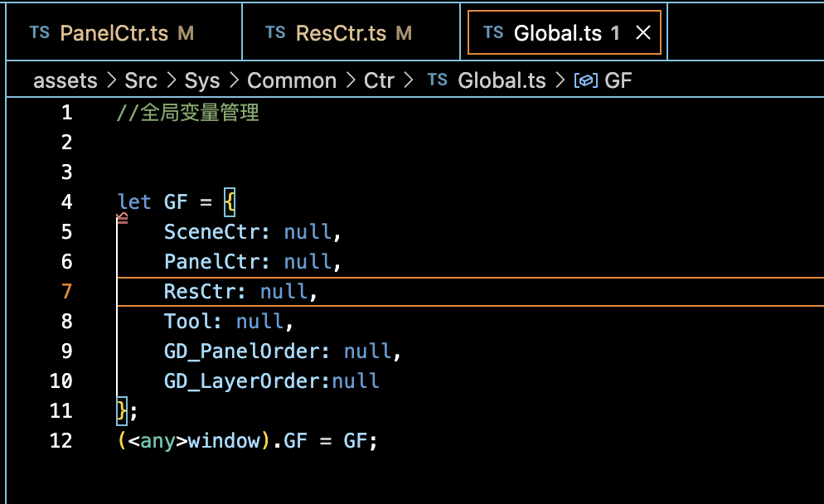
Task: Click the TS icon on ResCtr.ts tab
Action: [x=274, y=33]
